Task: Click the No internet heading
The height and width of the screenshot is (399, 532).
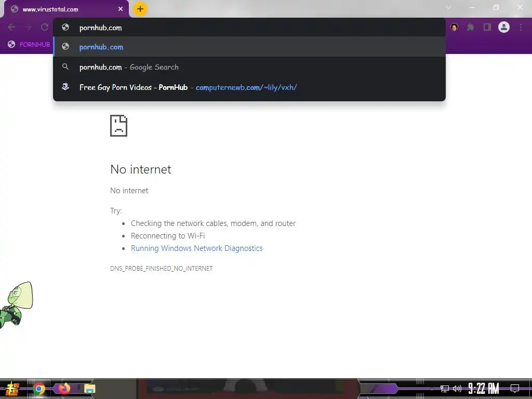Action: (x=141, y=169)
